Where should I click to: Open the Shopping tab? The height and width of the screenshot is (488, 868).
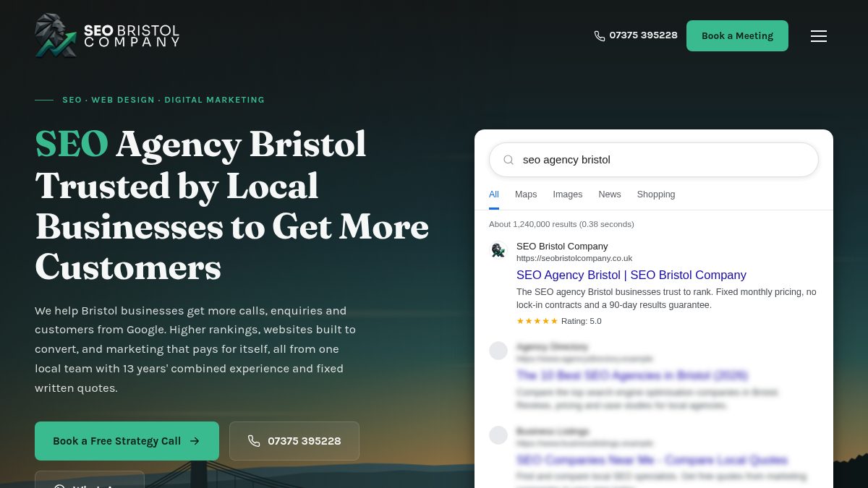click(656, 194)
